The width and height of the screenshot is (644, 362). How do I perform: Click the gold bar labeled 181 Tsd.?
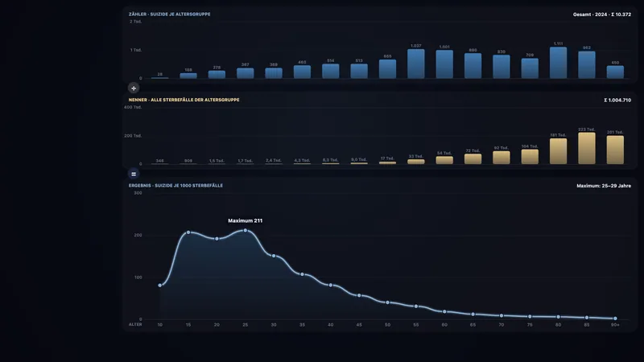click(x=558, y=151)
